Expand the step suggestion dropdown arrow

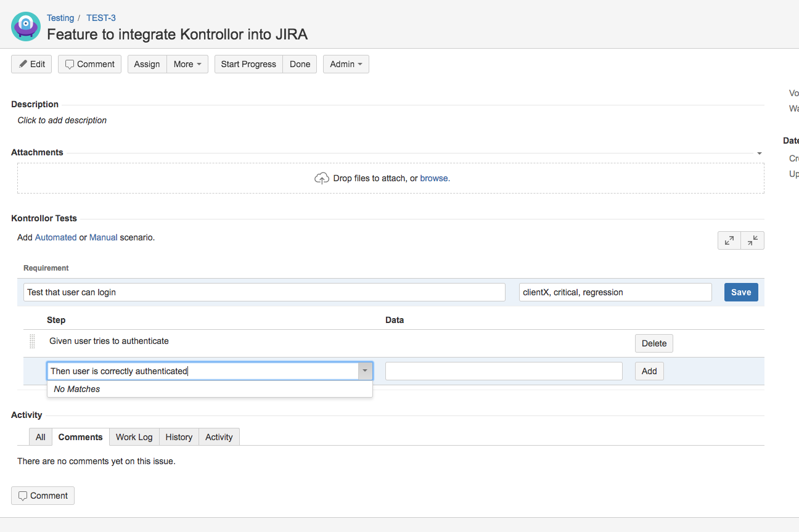(366, 371)
